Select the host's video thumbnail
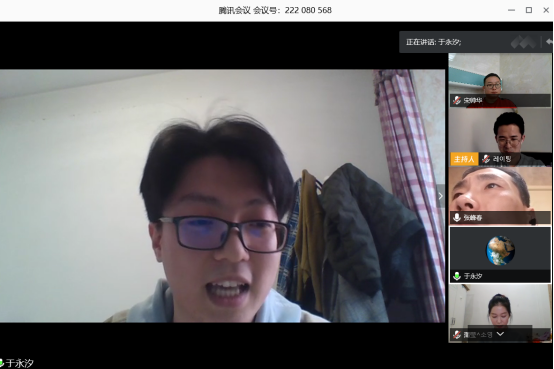The height and width of the screenshot is (369, 554). click(500, 137)
